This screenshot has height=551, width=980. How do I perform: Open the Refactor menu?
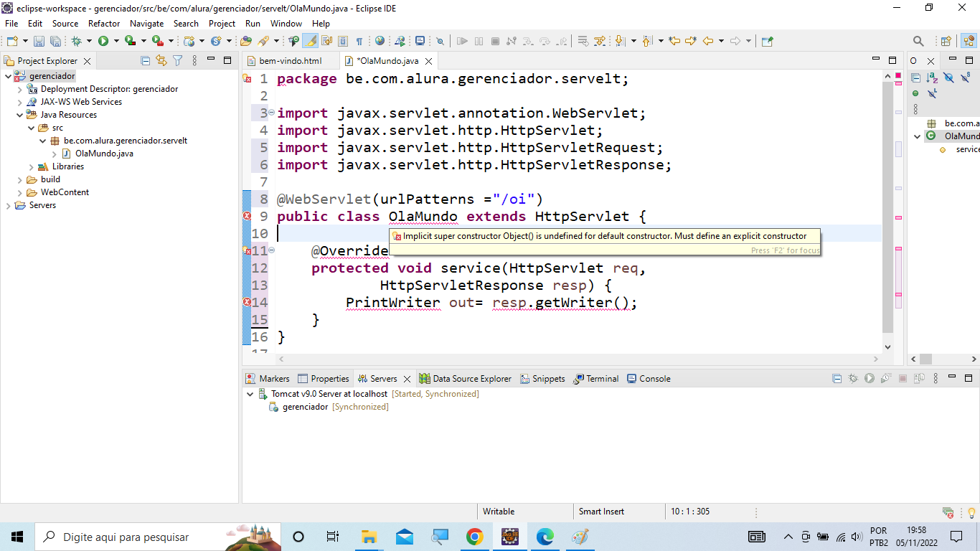coord(104,23)
